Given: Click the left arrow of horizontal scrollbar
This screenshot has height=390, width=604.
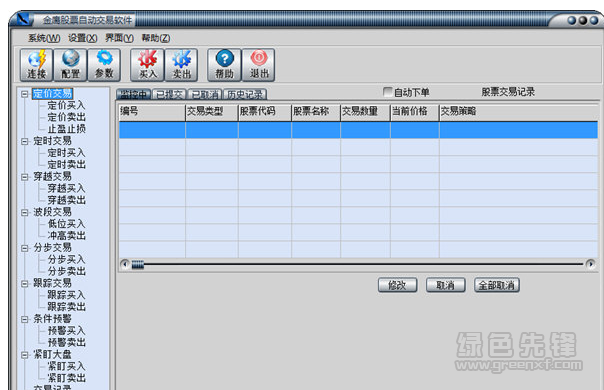Looking at the screenshot, I should point(125,264).
